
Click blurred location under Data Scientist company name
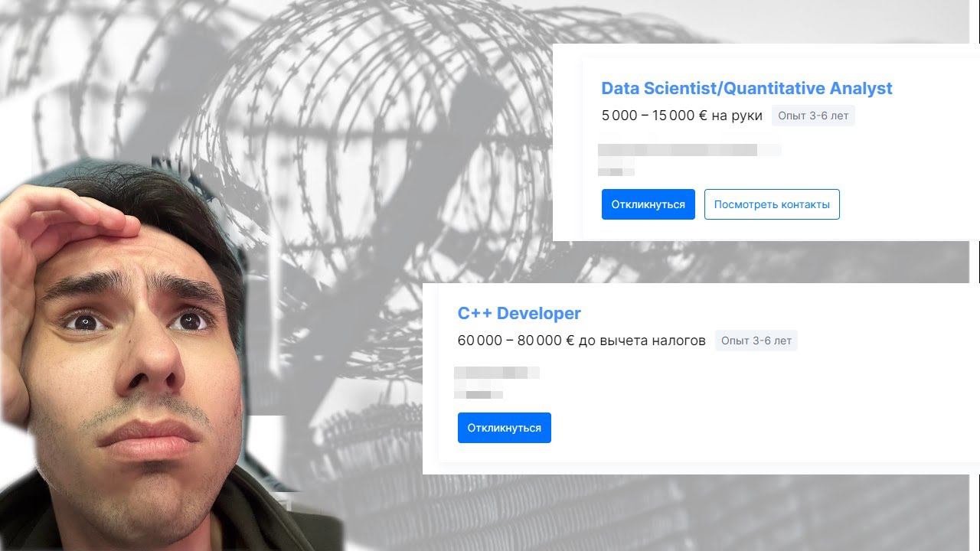(x=616, y=171)
